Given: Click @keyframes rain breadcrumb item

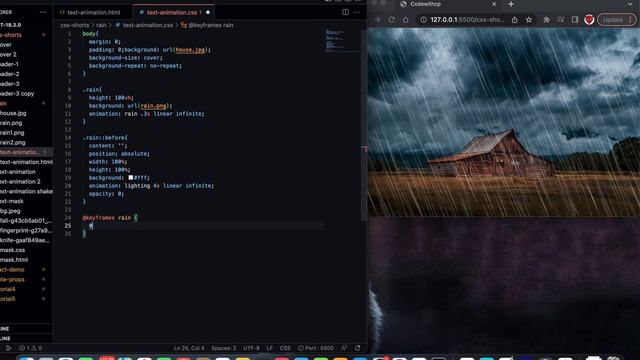Looking at the screenshot, I should coord(211,25).
